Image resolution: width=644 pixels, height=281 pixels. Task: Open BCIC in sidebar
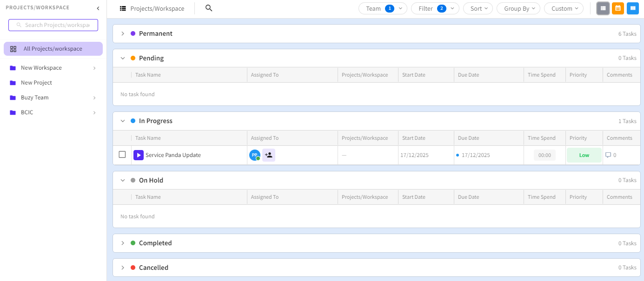pos(27,112)
